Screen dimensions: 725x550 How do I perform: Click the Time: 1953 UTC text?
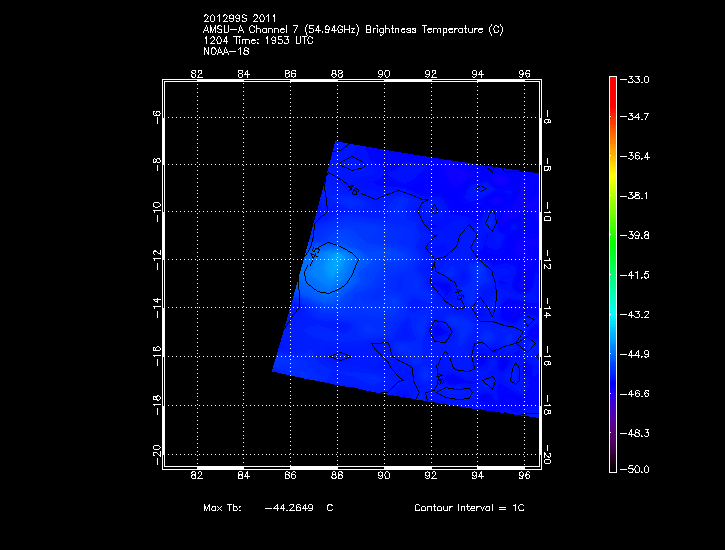pyautogui.click(x=264, y=40)
